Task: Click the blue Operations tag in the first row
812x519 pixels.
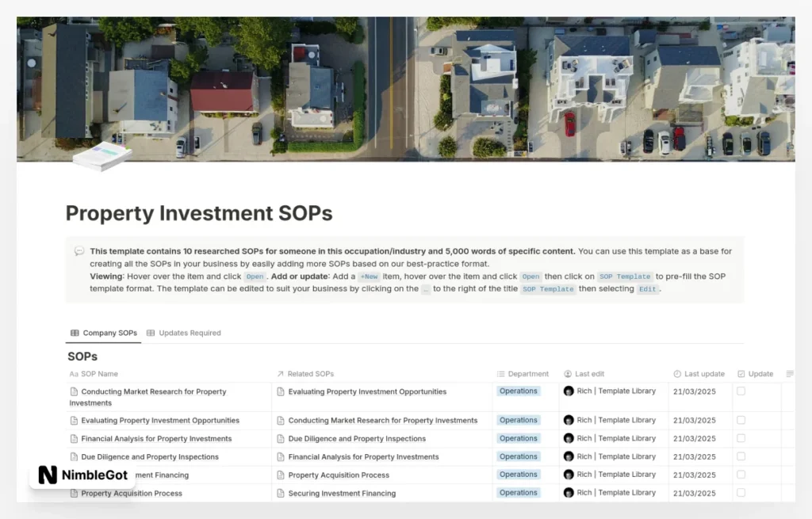Action: click(x=518, y=391)
